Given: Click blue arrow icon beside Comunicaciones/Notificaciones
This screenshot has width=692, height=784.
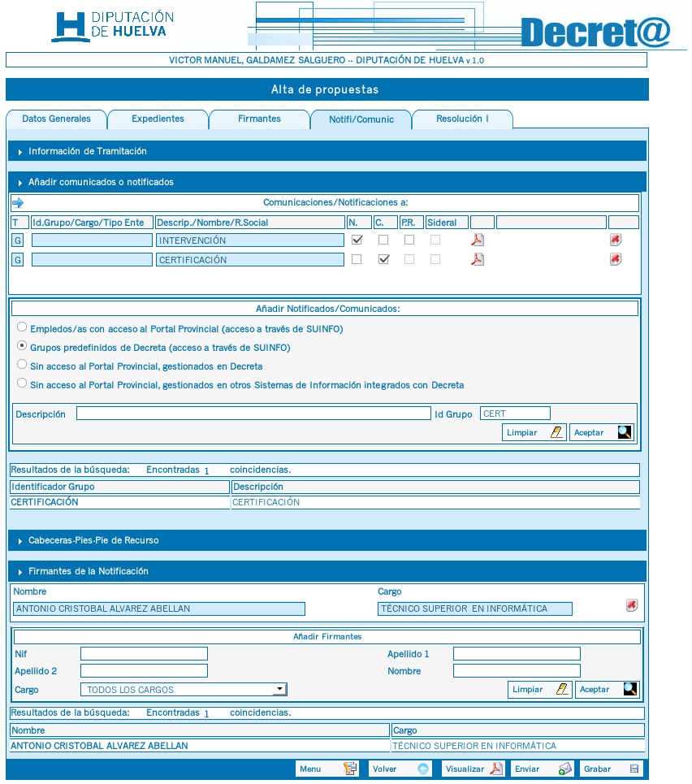Looking at the screenshot, I should [18, 203].
